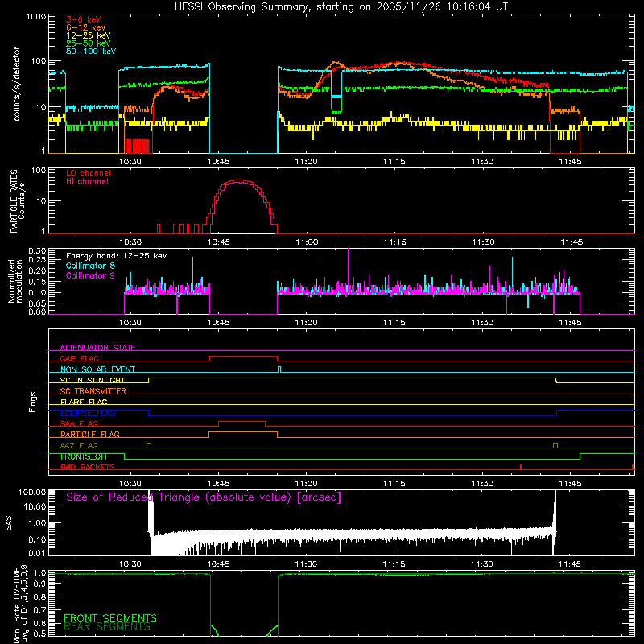Viewport: 644px width, 644px height.
Task: Click the raised GAP FLAG segment
Action: (244, 357)
